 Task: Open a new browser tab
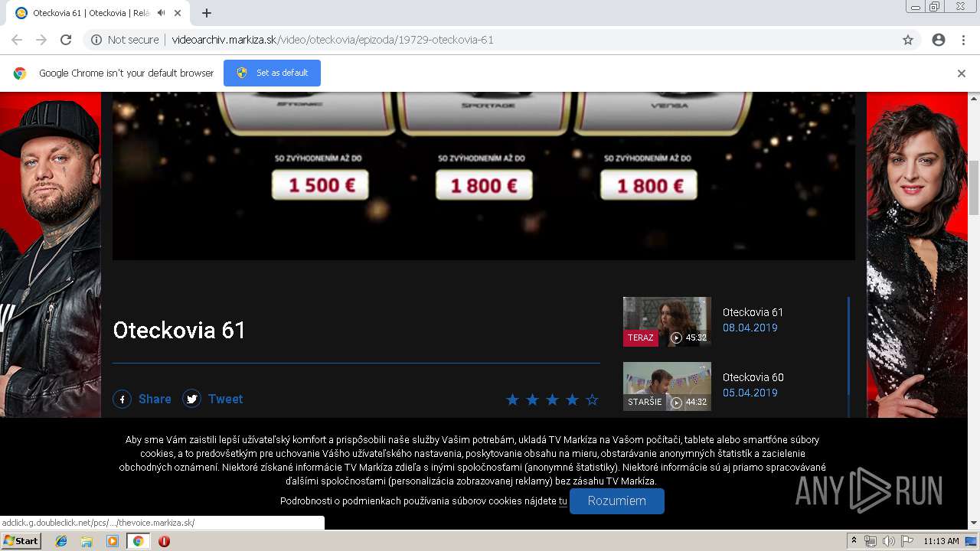point(207,13)
